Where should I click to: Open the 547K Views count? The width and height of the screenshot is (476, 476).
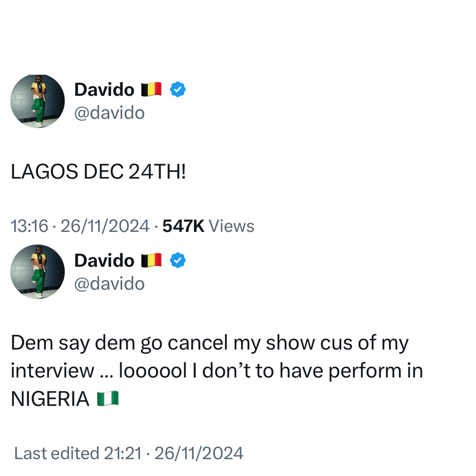208,226
